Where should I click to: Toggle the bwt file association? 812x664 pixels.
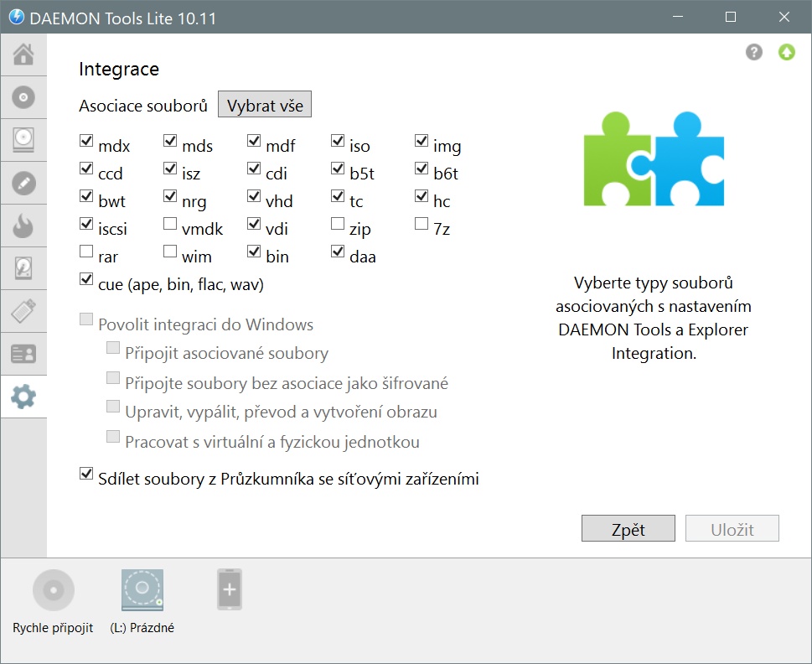pyautogui.click(x=86, y=196)
